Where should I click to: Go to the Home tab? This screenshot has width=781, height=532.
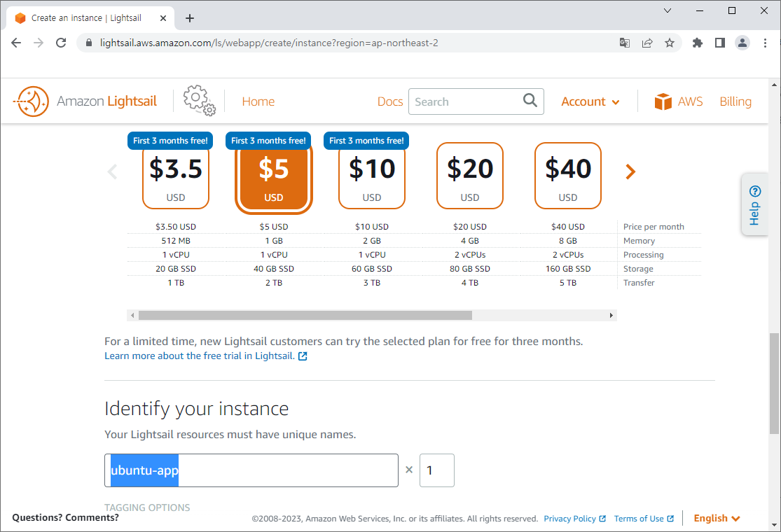pos(258,101)
